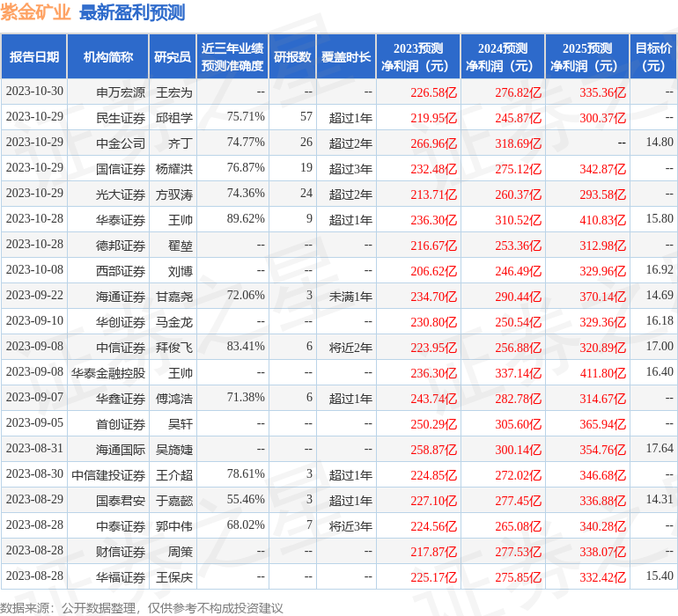
Task: Click target price 17.00
Action: [660, 346]
